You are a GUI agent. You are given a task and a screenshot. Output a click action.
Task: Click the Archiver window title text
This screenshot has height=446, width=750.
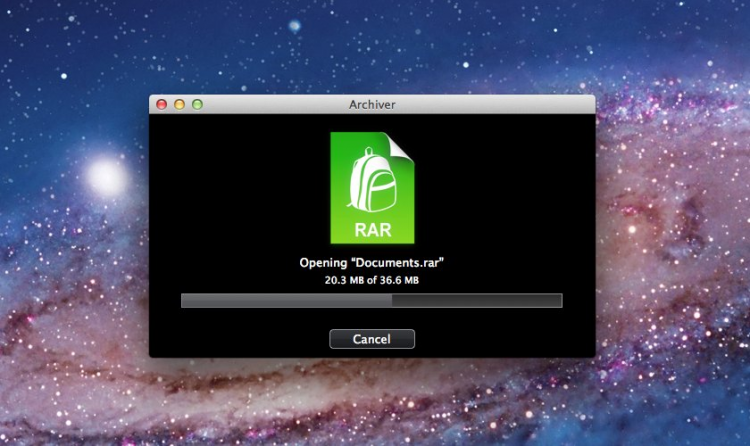(372, 104)
